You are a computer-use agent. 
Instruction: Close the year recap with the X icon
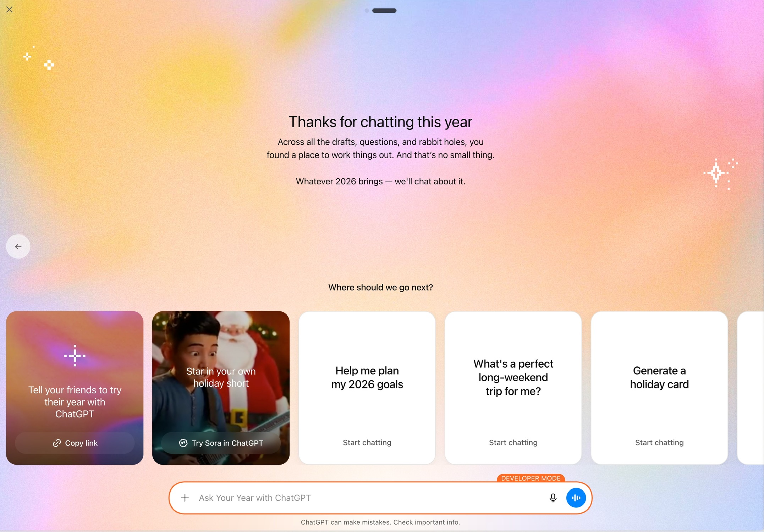pos(10,10)
